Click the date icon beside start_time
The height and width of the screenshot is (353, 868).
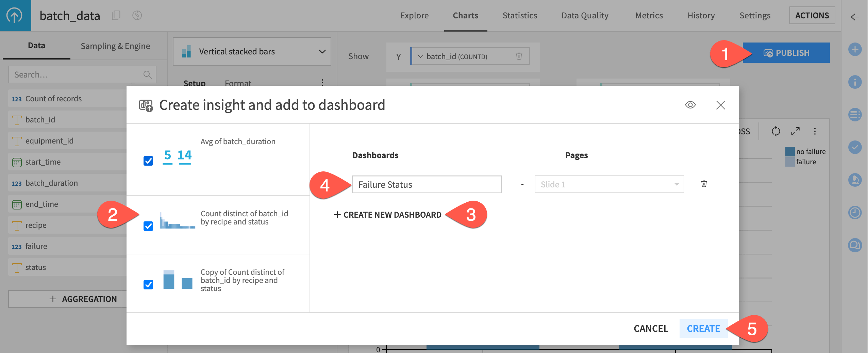(x=17, y=162)
